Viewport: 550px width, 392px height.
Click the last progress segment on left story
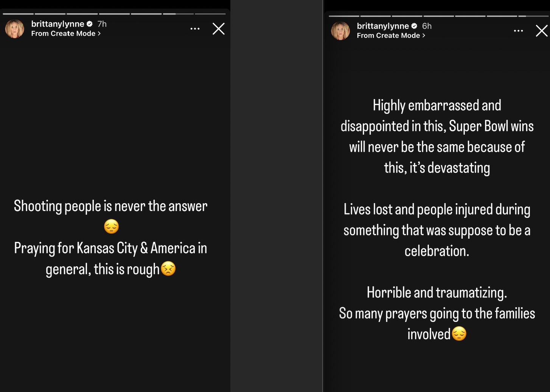pos(209,14)
